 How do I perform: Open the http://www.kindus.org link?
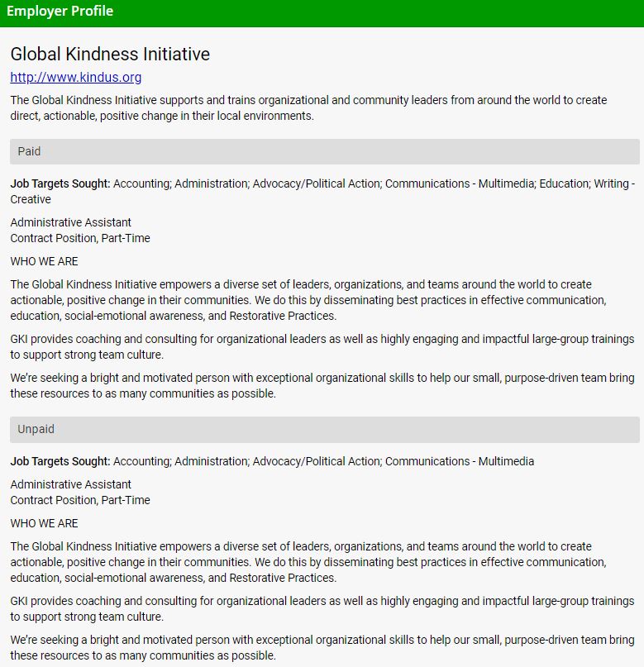pos(76,78)
